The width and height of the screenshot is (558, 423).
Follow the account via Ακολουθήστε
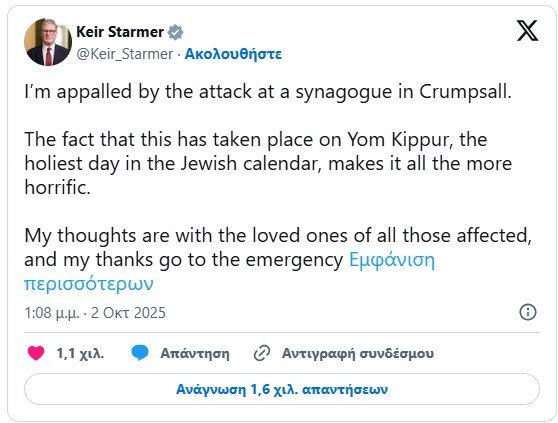tap(233, 54)
